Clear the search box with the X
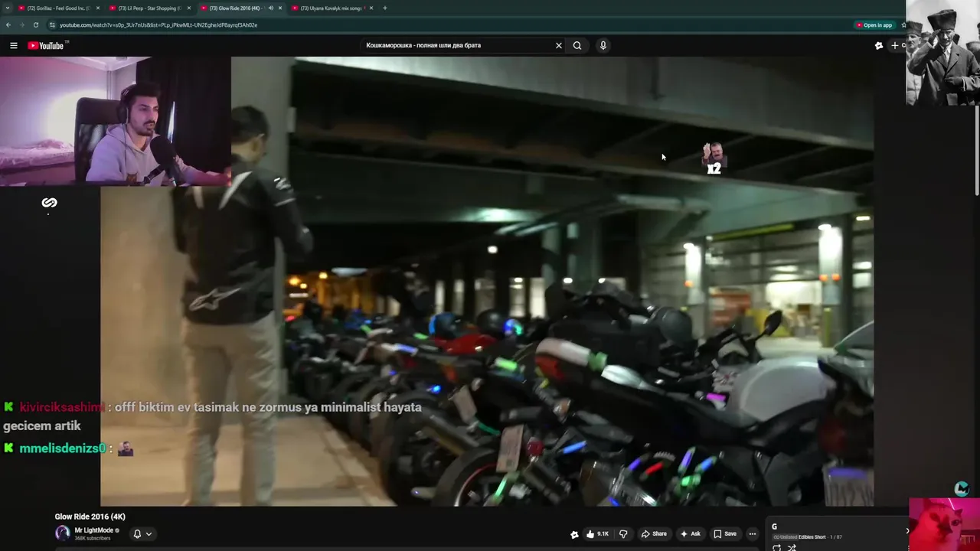 (559, 45)
